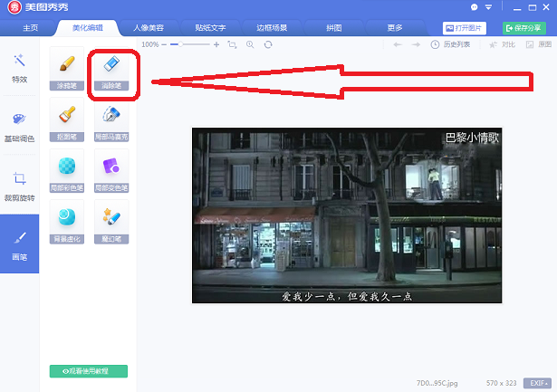Close the 美图秀秀 window
The image size is (557, 392).
click(x=546, y=7)
